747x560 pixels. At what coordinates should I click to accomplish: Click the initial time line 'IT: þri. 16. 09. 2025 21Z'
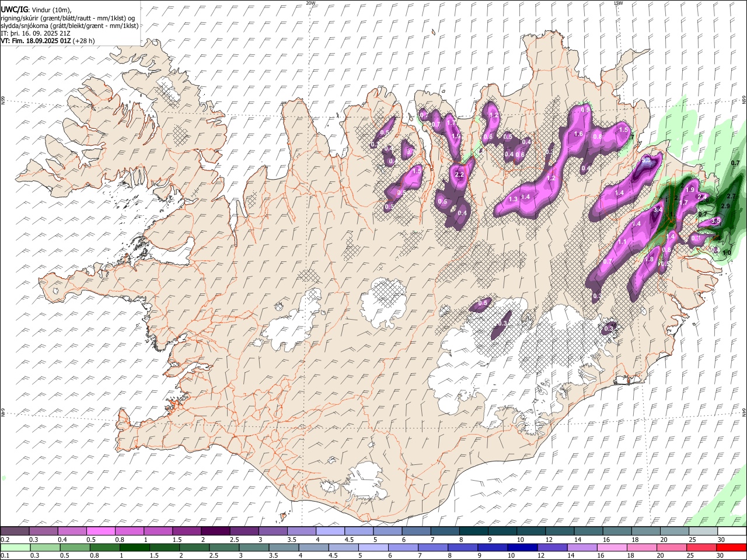point(36,33)
